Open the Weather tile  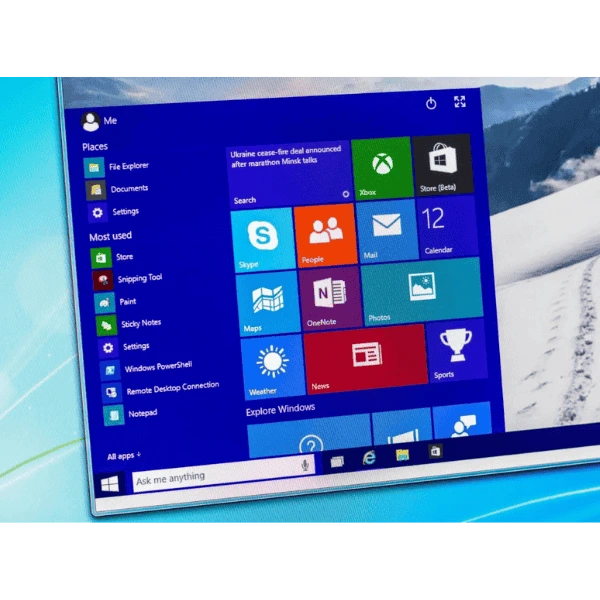pos(274,367)
